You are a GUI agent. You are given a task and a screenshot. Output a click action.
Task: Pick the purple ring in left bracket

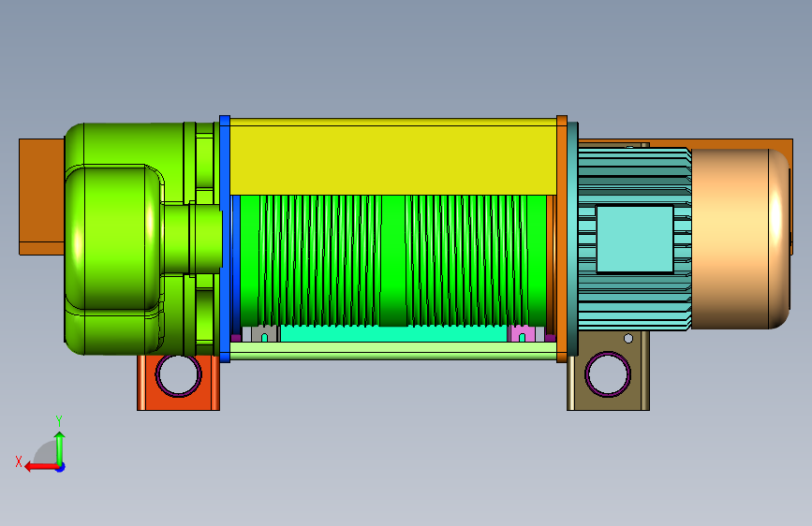coord(178,374)
